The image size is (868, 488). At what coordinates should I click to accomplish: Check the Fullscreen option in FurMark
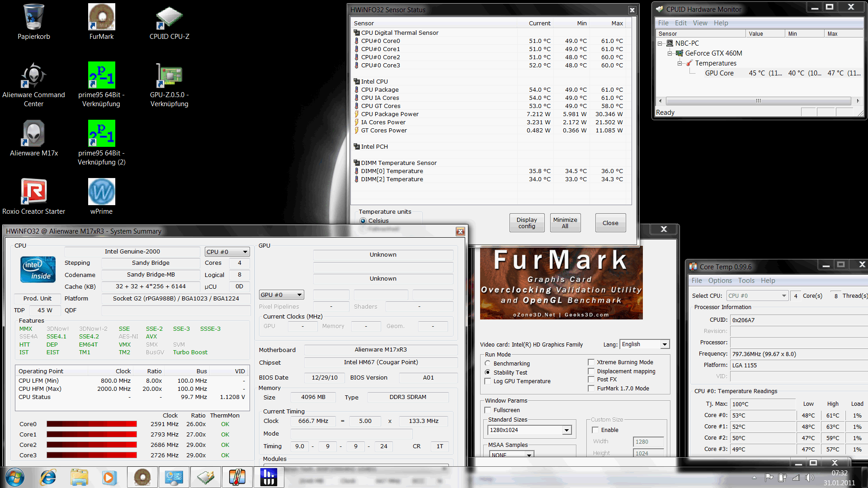[x=488, y=410]
